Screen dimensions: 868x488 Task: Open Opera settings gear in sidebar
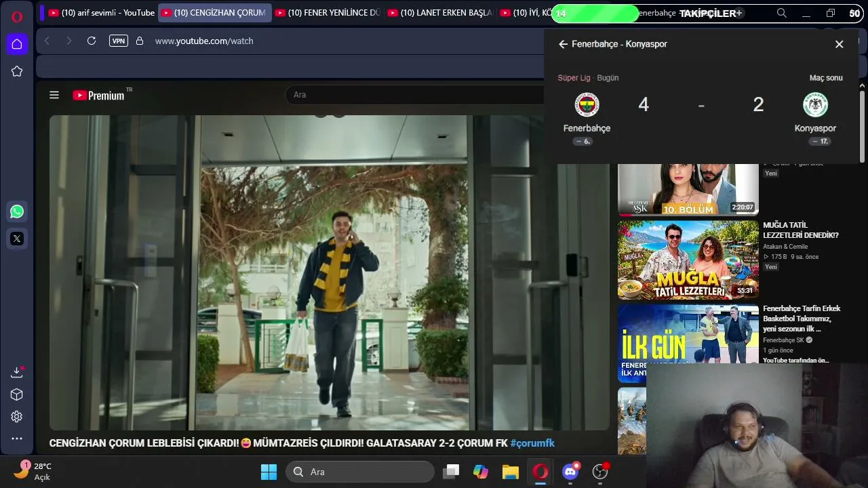pos(17,417)
